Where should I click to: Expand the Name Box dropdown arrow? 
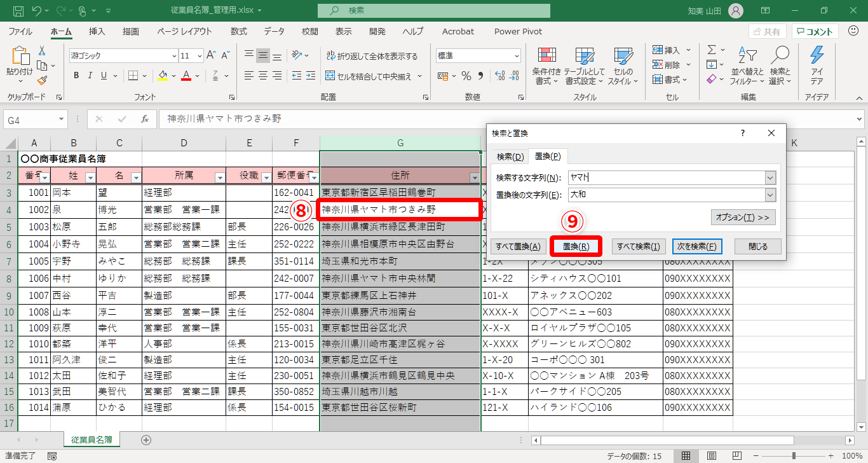click(x=62, y=119)
